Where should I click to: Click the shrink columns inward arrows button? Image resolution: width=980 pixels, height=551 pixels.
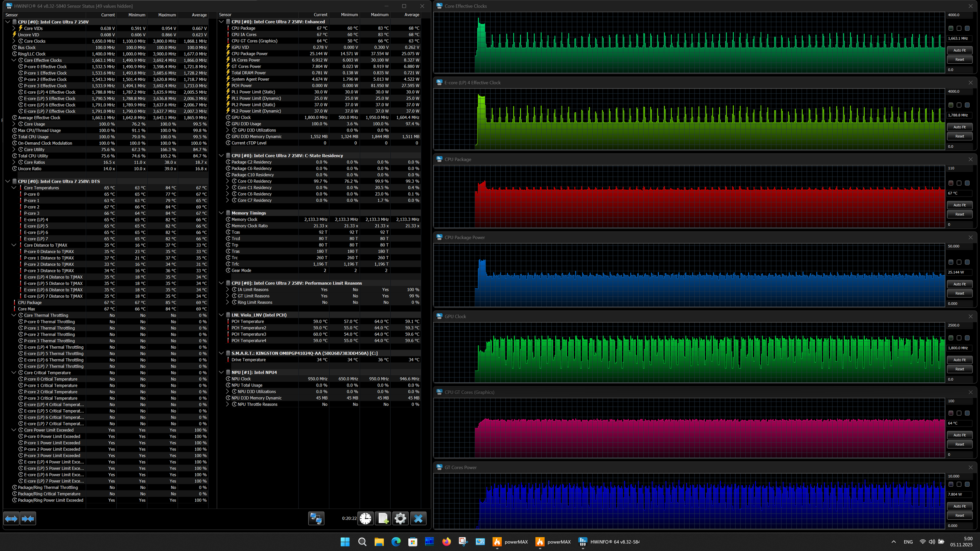point(28,519)
